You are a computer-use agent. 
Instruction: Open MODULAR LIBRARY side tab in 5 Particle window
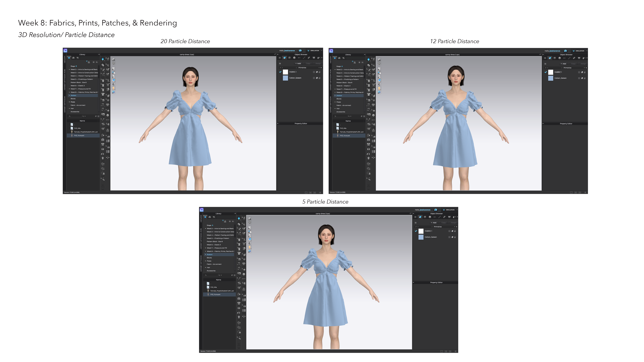tap(201, 264)
